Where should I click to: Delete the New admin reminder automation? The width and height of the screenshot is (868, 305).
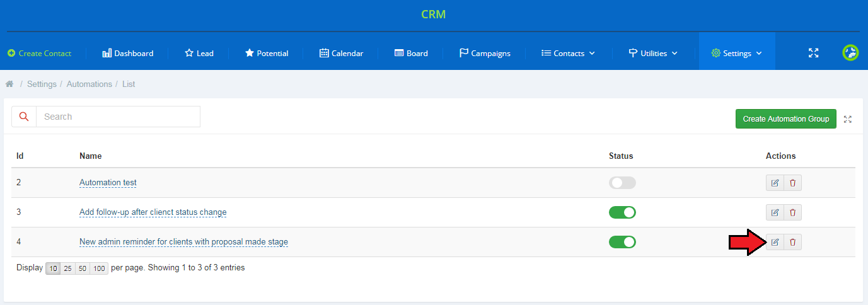792,242
